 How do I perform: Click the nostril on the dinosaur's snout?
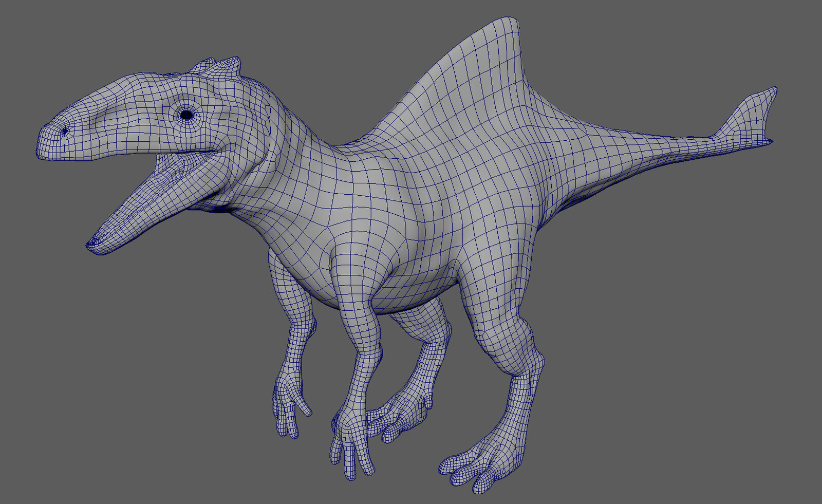pyautogui.click(x=65, y=131)
